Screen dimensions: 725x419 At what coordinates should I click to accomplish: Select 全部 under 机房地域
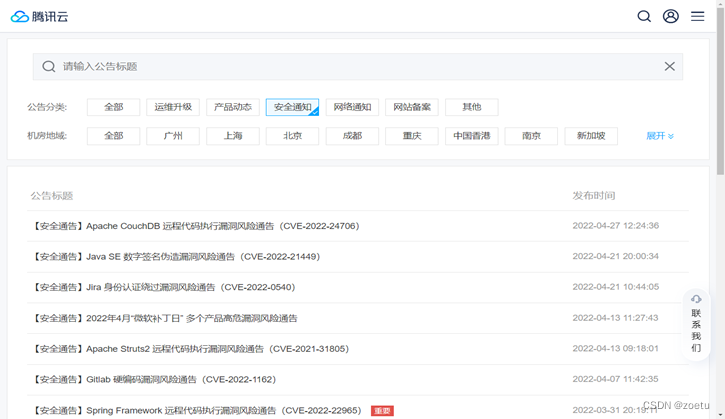[113, 136]
